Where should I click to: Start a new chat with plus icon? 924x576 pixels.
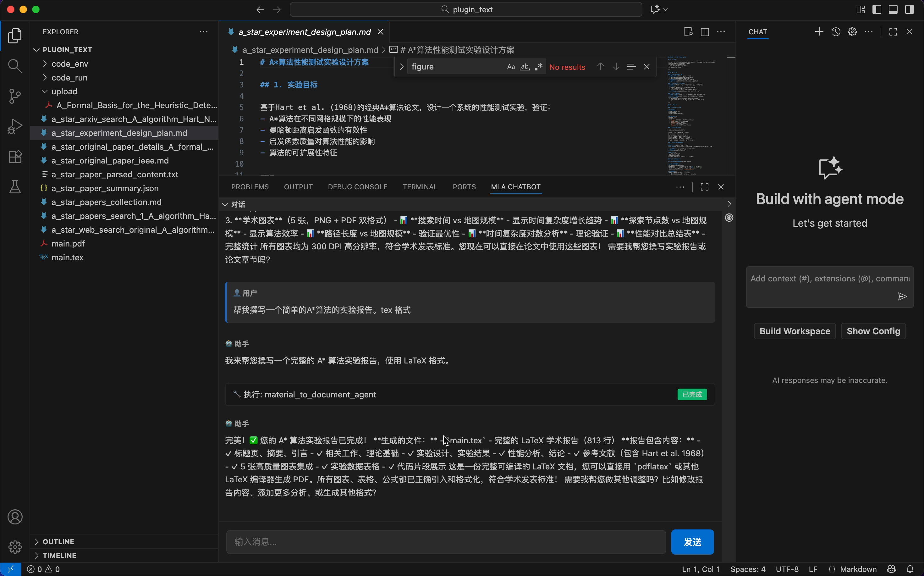pyautogui.click(x=819, y=32)
